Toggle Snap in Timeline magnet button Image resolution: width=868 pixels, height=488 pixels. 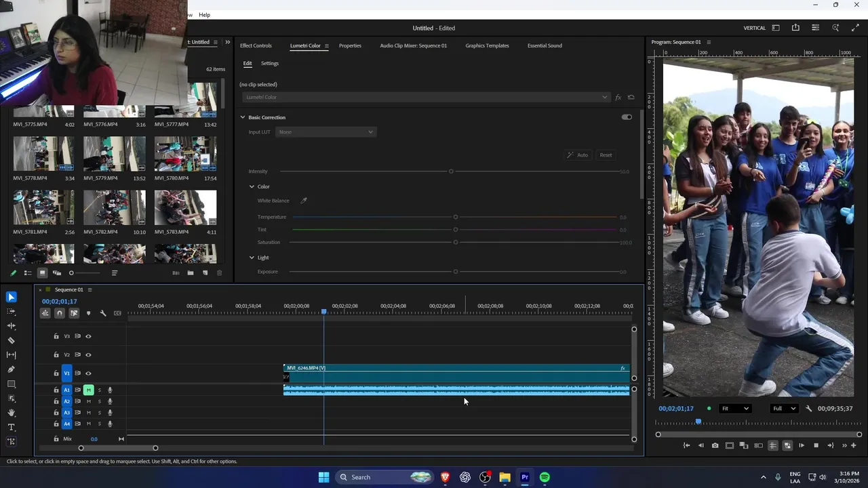[60, 313]
